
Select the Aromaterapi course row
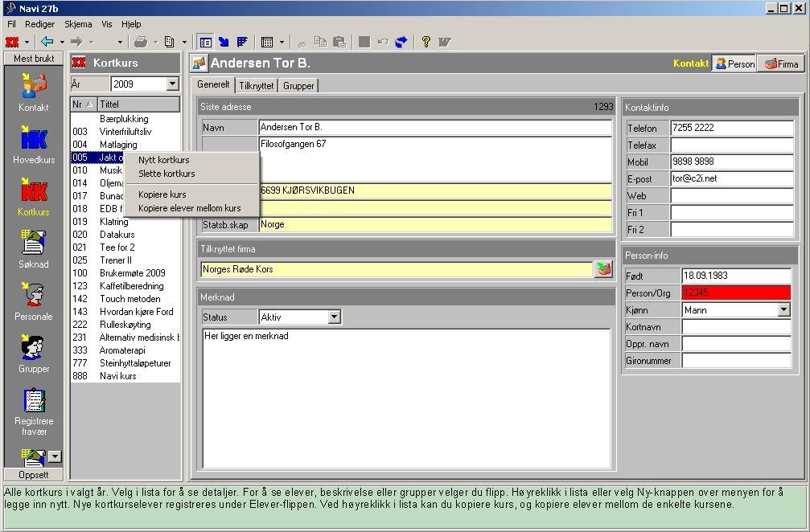[125, 350]
